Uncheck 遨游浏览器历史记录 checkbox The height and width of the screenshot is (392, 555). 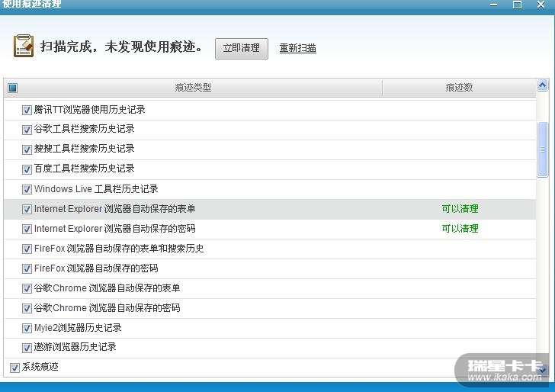point(27,348)
